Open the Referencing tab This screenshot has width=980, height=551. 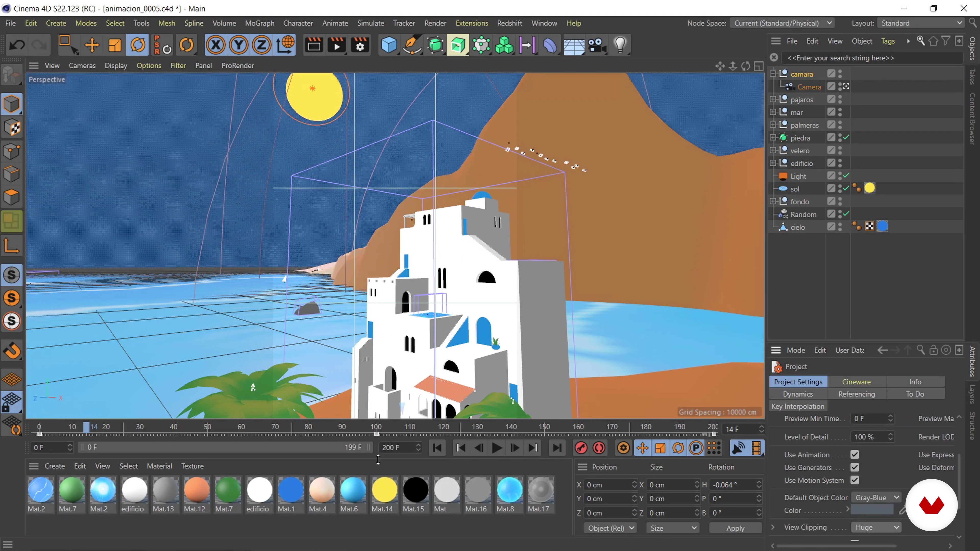click(856, 394)
